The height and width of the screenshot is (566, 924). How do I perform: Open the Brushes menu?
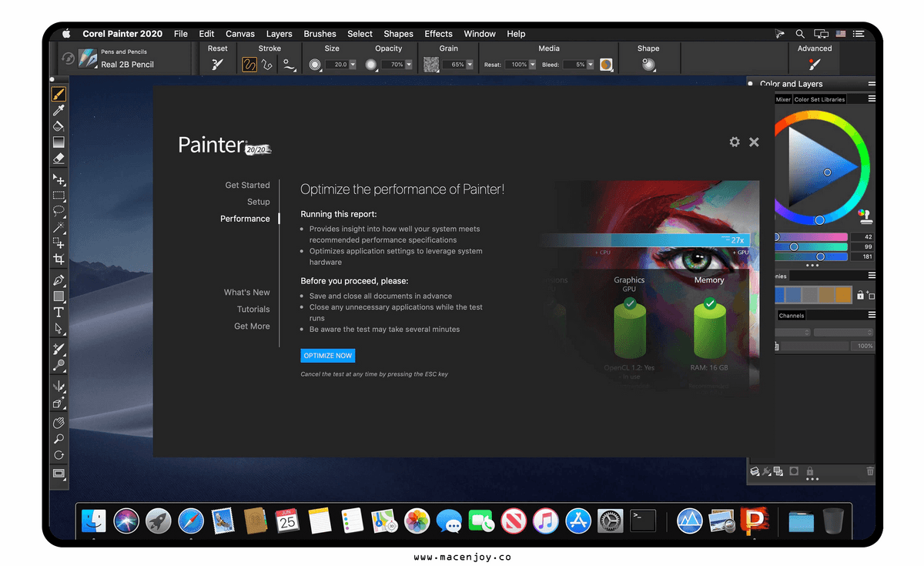pyautogui.click(x=320, y=34)
